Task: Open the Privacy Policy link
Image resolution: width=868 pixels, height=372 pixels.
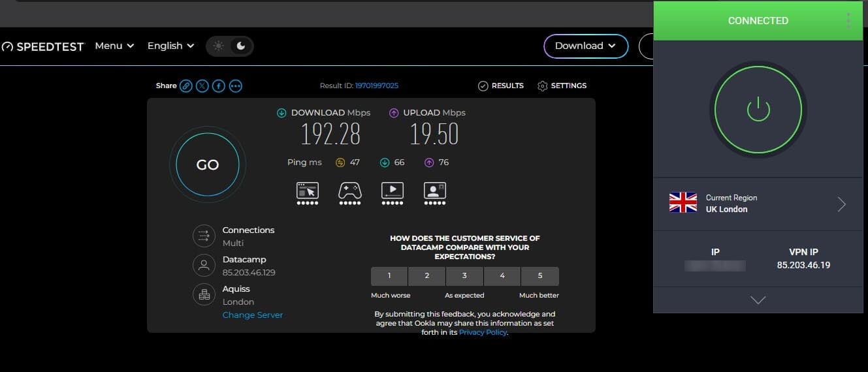Action: pyautogui.click(x=483, y=332)
